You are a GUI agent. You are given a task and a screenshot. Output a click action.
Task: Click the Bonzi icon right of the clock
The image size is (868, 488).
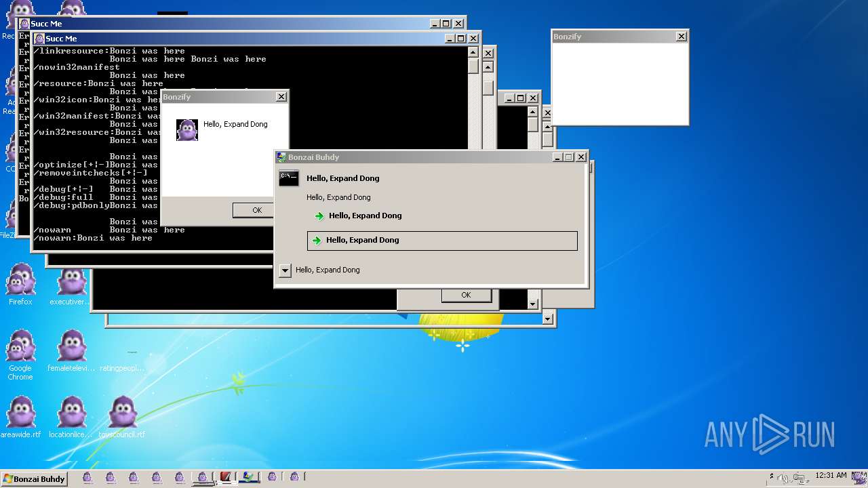tap(859, 477)
